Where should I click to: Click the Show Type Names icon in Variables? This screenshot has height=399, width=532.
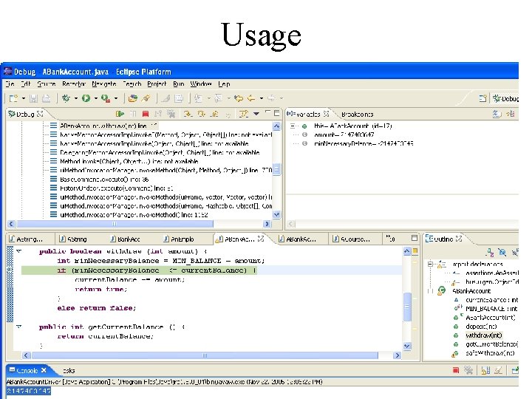tap(497, 114)
